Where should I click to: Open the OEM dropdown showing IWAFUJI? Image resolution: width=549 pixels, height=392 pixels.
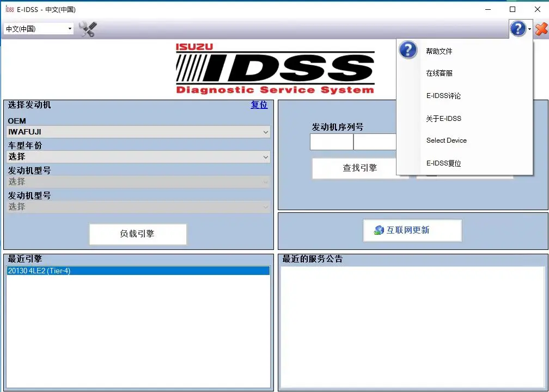(138, 132)
